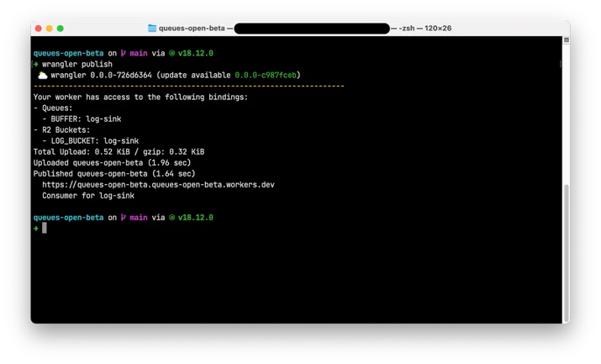
Task: Click the '-zsh — 120×26' title text
Action: pos(425,29)
